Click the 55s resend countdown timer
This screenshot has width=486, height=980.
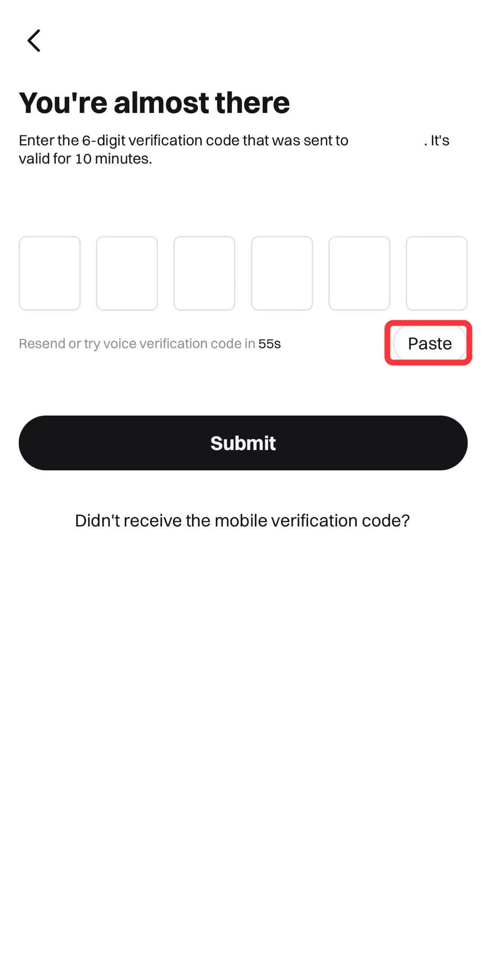click(269, 344)
